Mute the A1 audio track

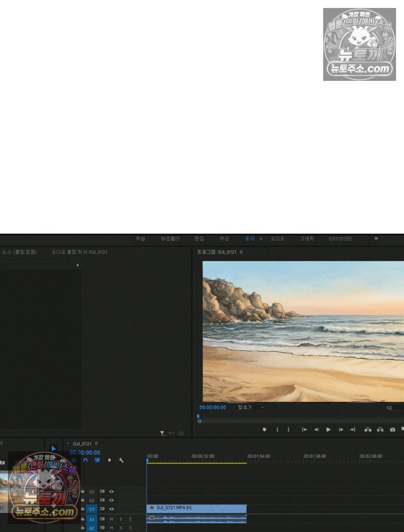(111, 519)
